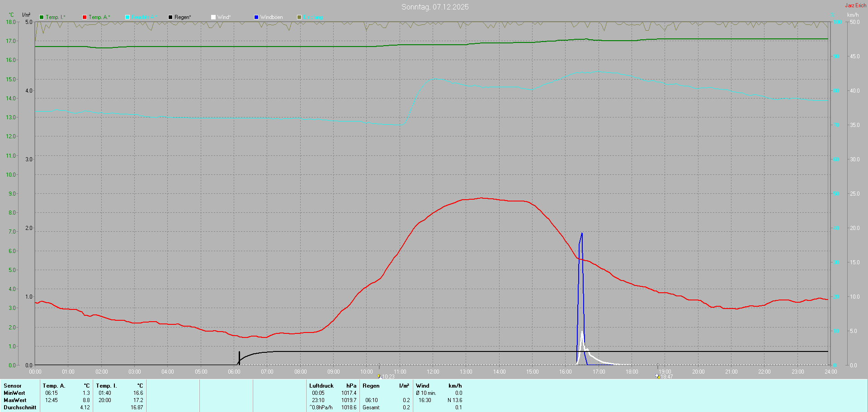Open the Jarz Erich link
This screenshot has height=412, width=868.
tap(855, 5)
